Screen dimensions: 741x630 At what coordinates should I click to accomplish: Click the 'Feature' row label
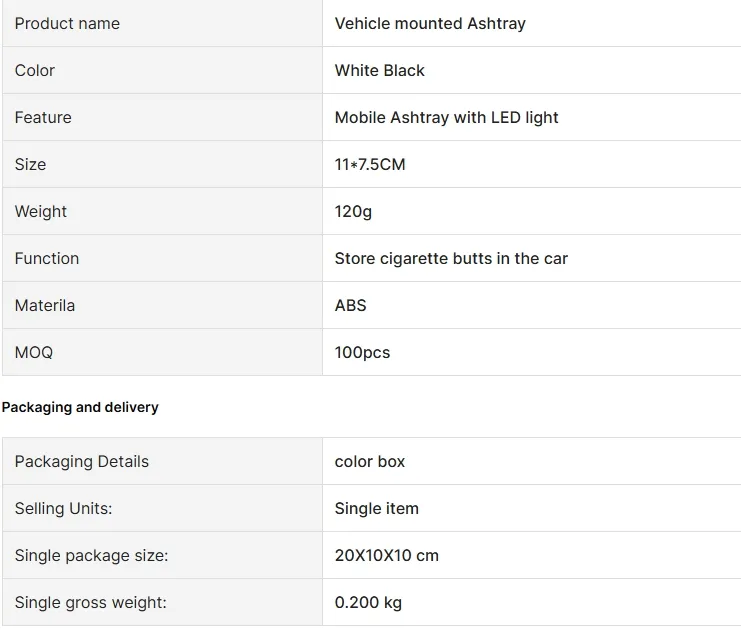(x=43, y=117)
